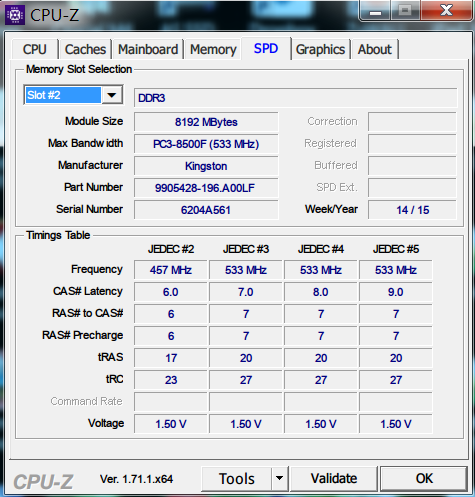Image resolution: width=475 pixels, height=497 pixels.
Task: Click serial number 6204A561
Action: (206, 210)
